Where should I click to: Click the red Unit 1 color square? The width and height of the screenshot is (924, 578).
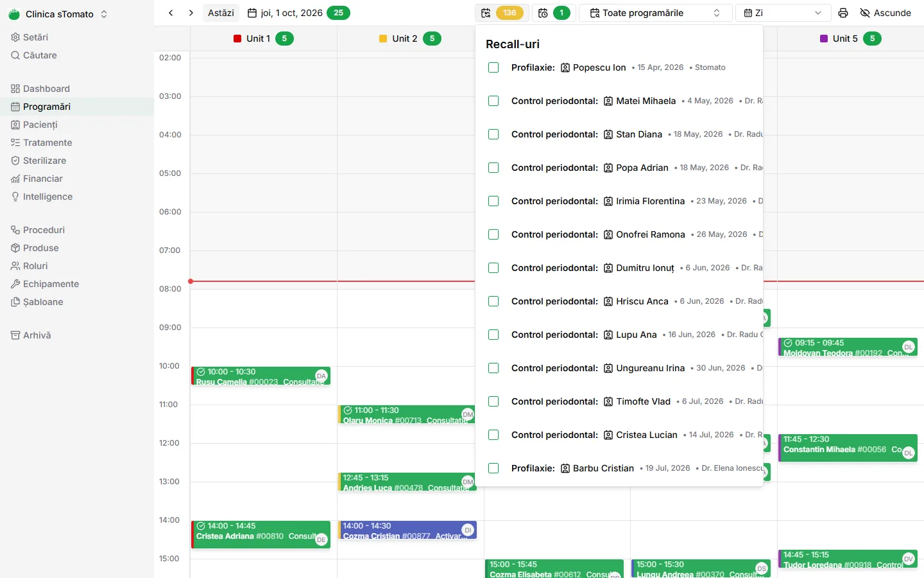(237, 39)
